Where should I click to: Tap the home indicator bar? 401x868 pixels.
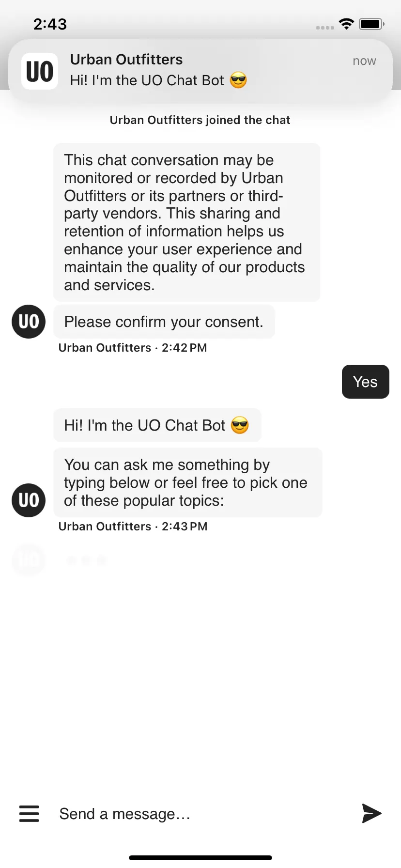(x=200, y=858)
